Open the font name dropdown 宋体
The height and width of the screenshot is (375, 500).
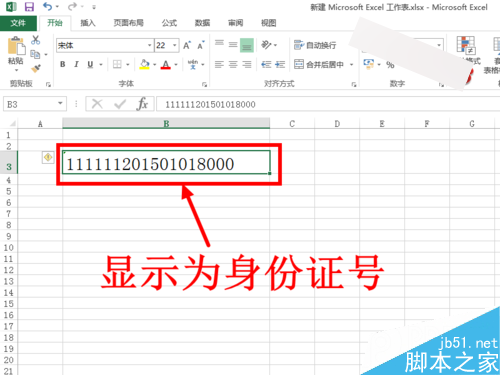point(149,45)
